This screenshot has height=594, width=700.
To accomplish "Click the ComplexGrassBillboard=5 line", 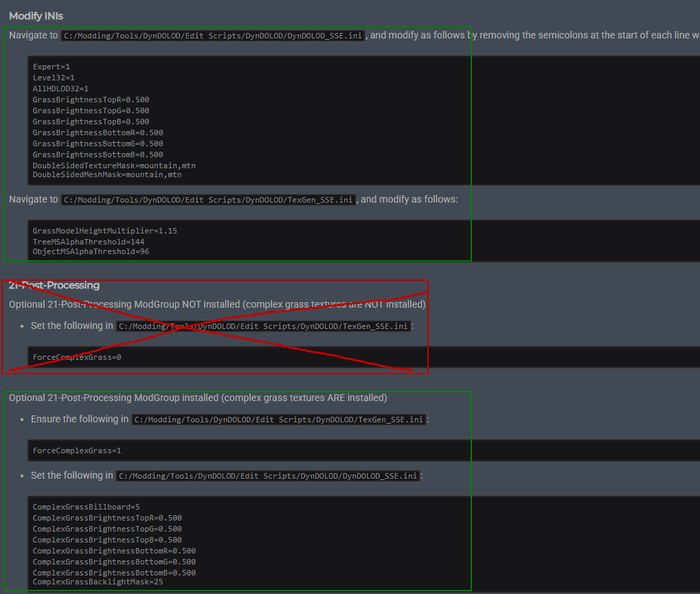I will 87,507.
